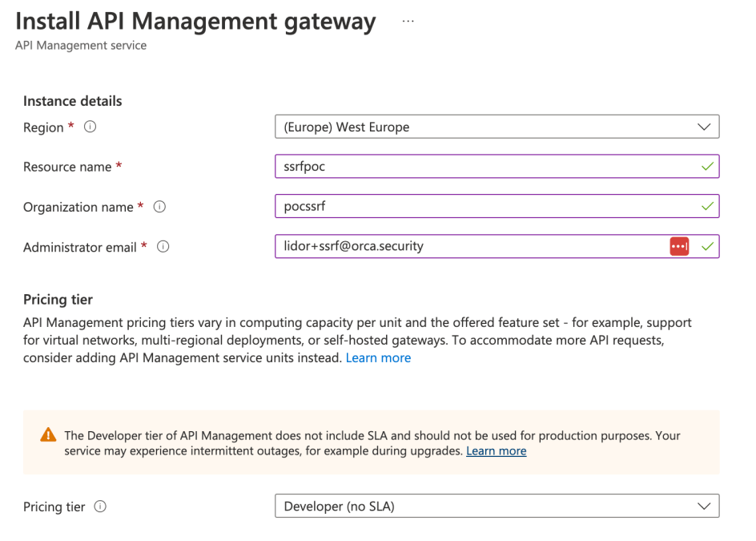Click the green checkmark in Organization name
The width and height of the screenshot is (756, 541).
click(x=707, y=207)
